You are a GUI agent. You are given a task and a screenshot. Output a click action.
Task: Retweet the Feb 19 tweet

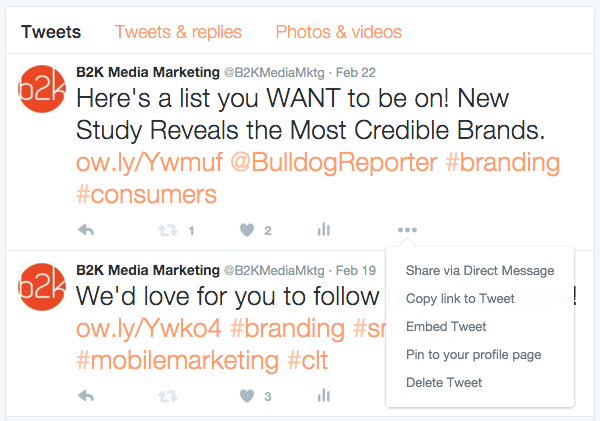pyautogui.click(x=166, y=396)
